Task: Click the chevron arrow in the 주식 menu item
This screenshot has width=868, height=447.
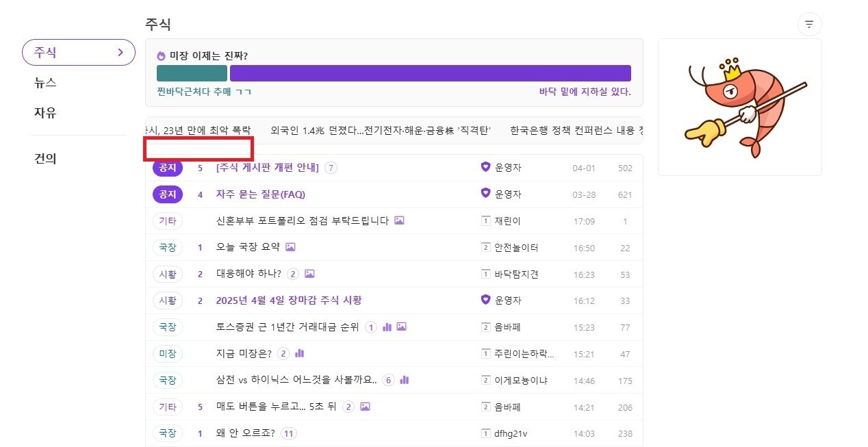Action: [x=121, y=52]
